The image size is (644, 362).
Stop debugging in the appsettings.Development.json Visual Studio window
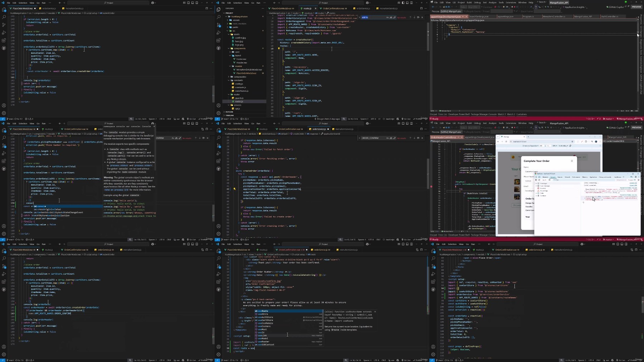click(x=515, y=7)
